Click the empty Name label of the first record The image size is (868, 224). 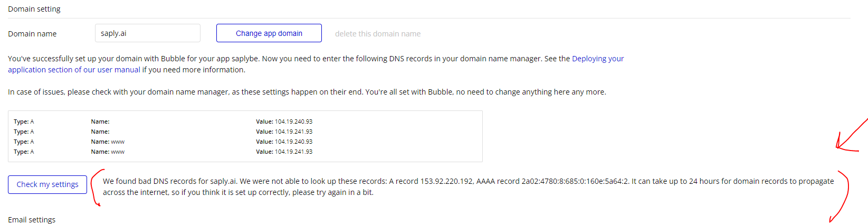coord(100,122)
